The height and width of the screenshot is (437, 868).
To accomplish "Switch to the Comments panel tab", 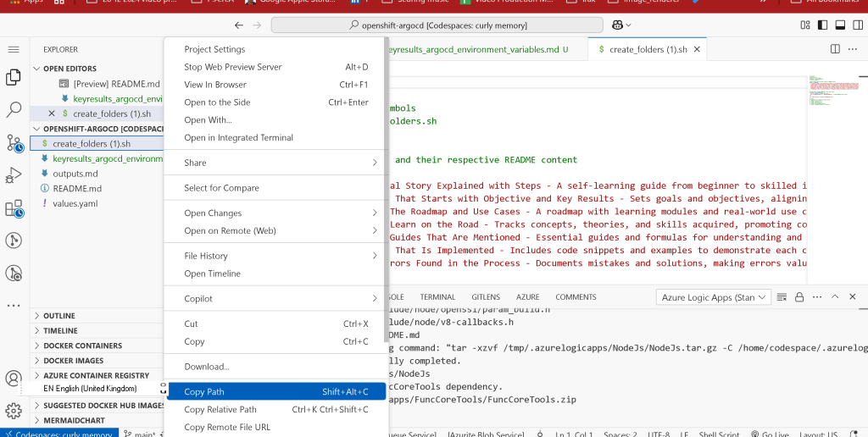I will click(576, 297).
